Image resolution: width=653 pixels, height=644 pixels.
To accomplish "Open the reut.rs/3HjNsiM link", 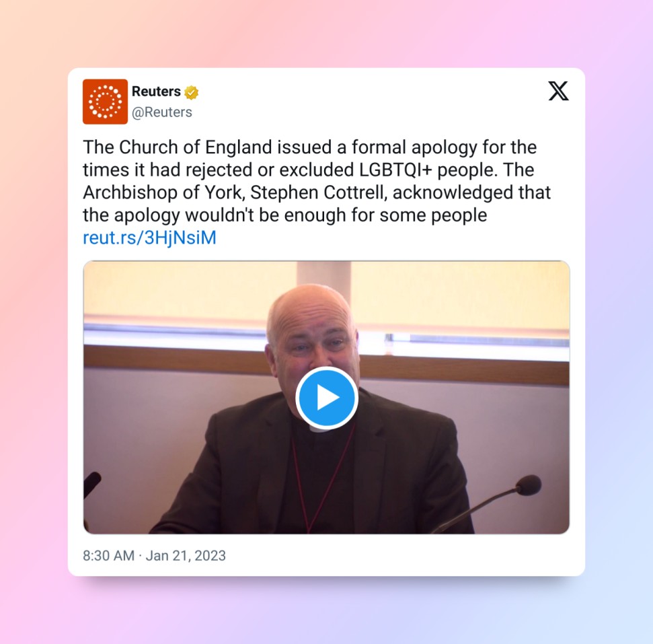I will pos(149,238).
